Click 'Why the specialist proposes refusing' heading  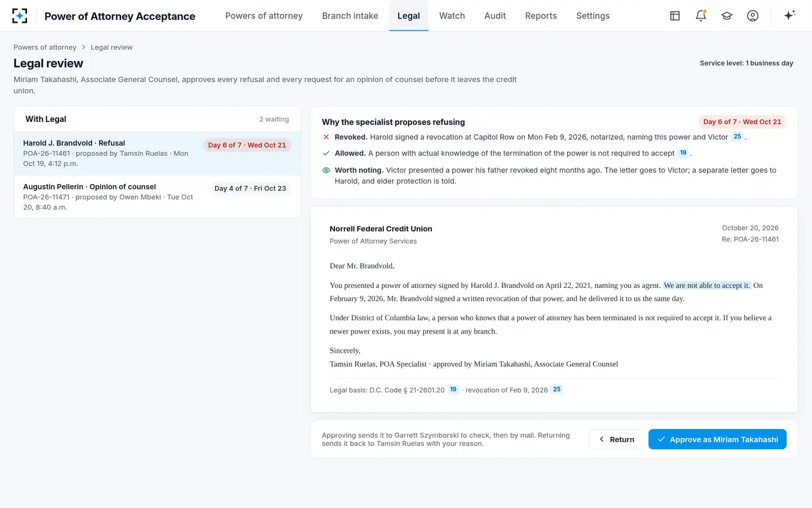(x=394, y=122)
